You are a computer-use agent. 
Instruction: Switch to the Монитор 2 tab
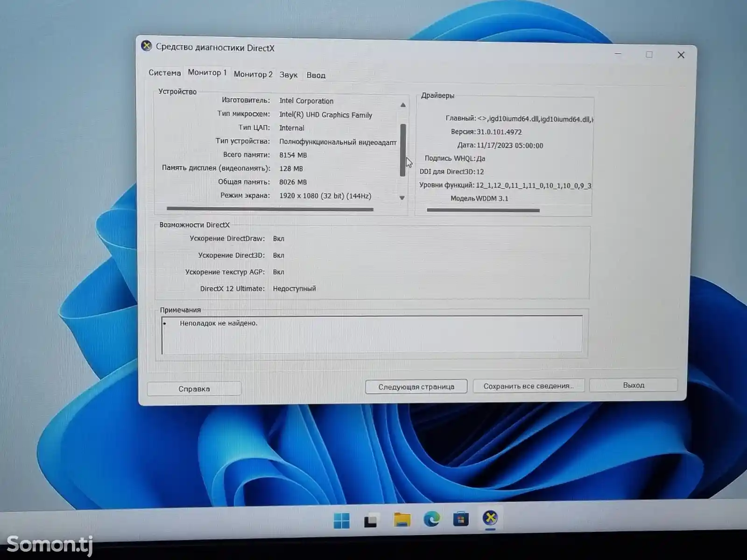pyautogui.click(x=253, y=74)
